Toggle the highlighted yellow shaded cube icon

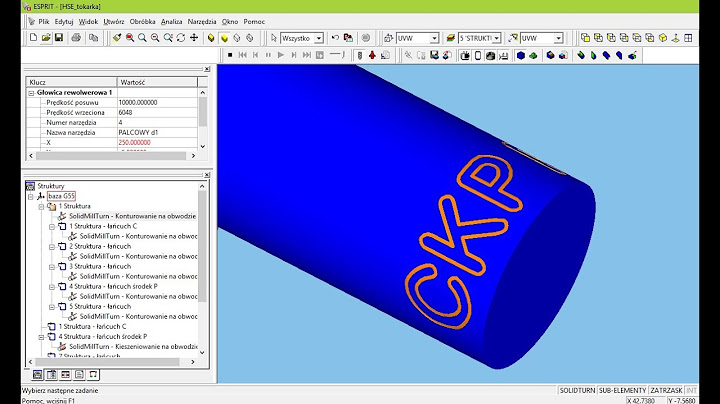[x=224, y=38]
